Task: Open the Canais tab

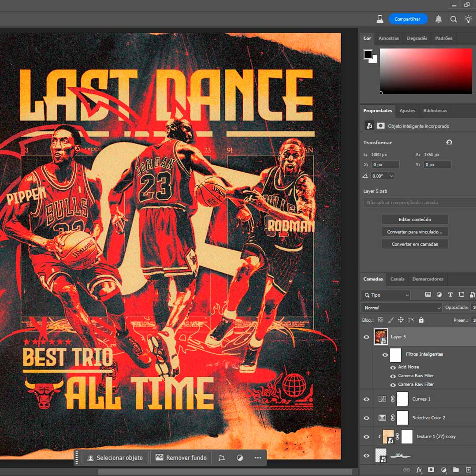Action: (397, 279)
